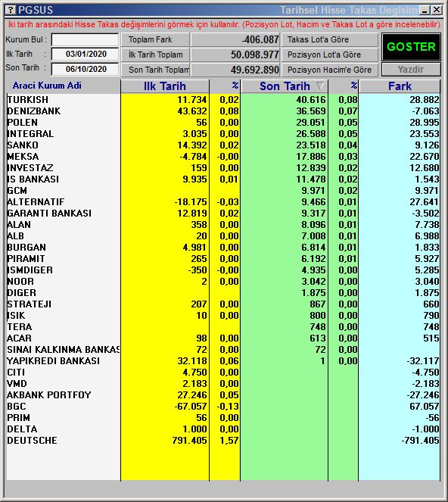
Task: Select the DEUTSCHE broker row
Action: point(223,440)
